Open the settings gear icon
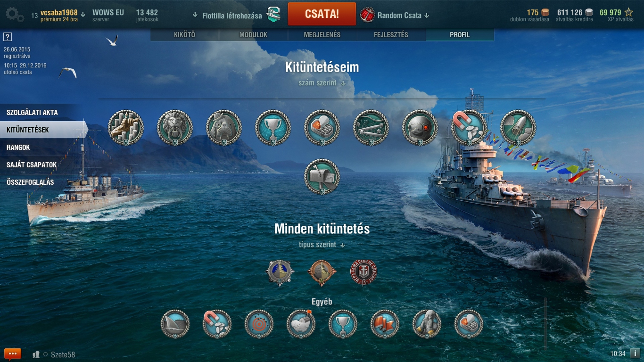The height and width of the screenshot is (362, 644). click(15, 15)
